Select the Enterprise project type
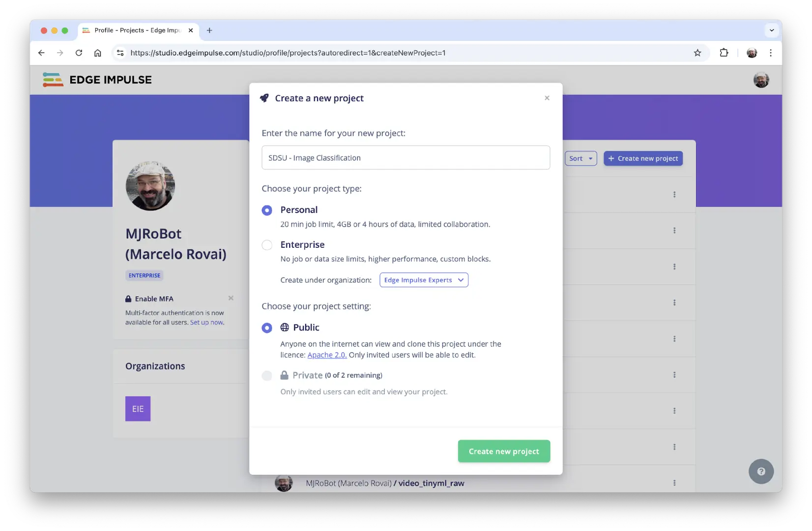 coord(267,245)
